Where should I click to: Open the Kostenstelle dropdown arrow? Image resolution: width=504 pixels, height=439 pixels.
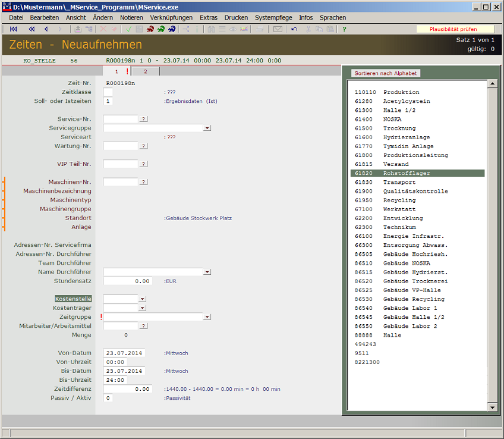(142, 299)
